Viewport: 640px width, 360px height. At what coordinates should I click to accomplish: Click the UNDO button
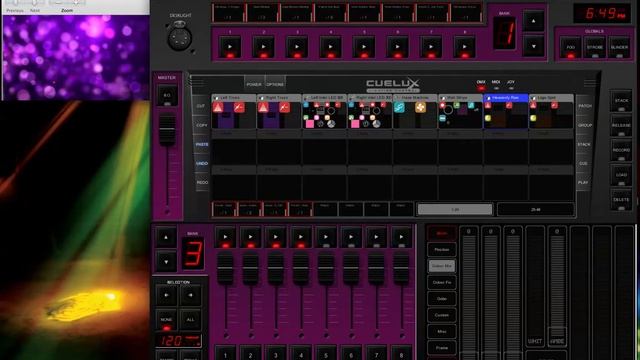pyautogui.click(x=202, y=163)
